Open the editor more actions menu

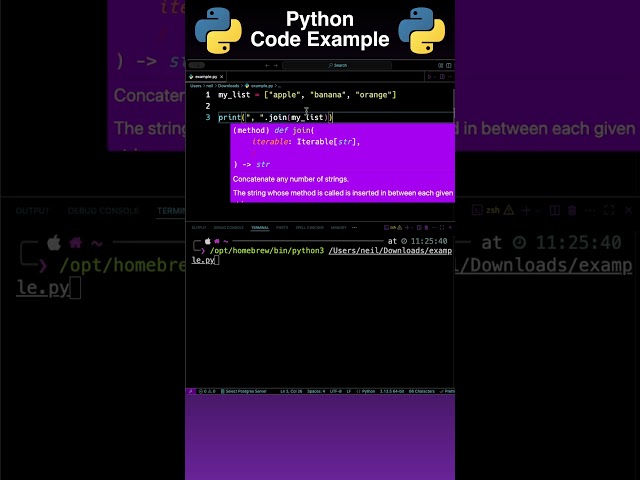click(450, 77)
